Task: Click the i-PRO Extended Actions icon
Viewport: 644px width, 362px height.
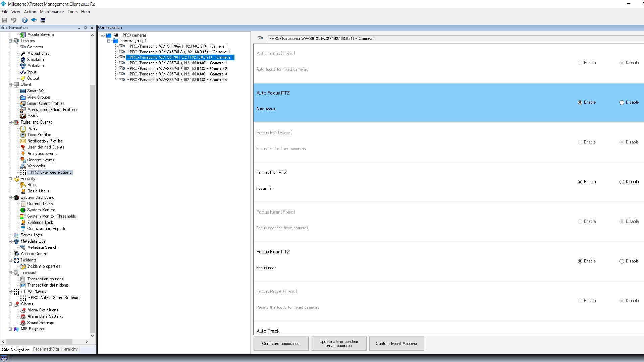Action: tap(23, 172)
